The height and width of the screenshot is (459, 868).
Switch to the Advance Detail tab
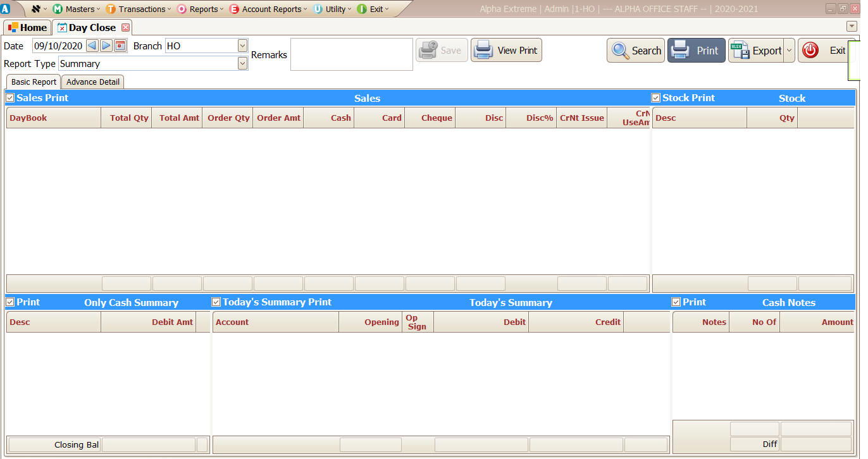coord(92,82)
